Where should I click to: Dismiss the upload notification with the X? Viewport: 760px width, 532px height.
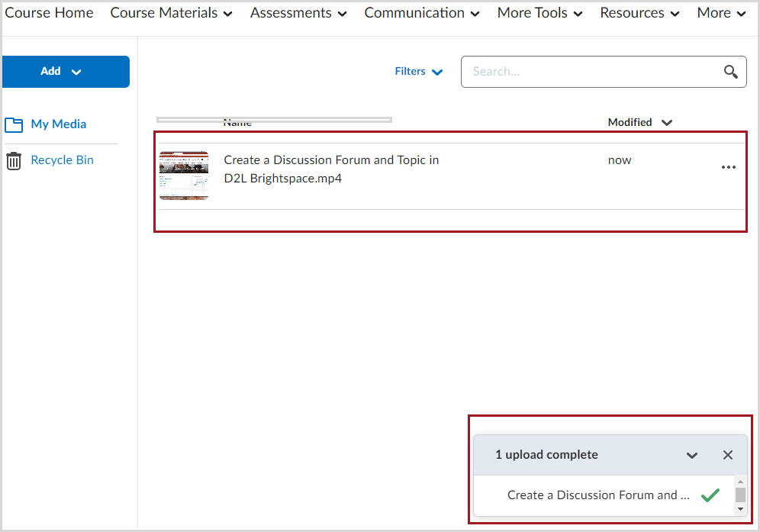727,454
